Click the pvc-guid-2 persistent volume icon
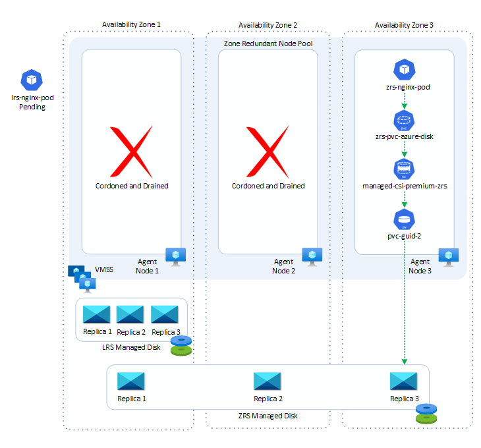 [x=404, y=219]
